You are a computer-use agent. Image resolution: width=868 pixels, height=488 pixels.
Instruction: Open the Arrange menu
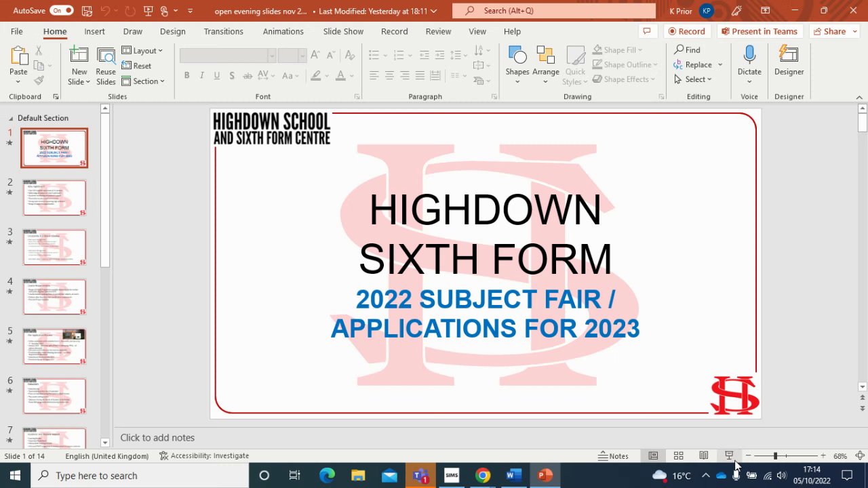[x=545, y=65]
